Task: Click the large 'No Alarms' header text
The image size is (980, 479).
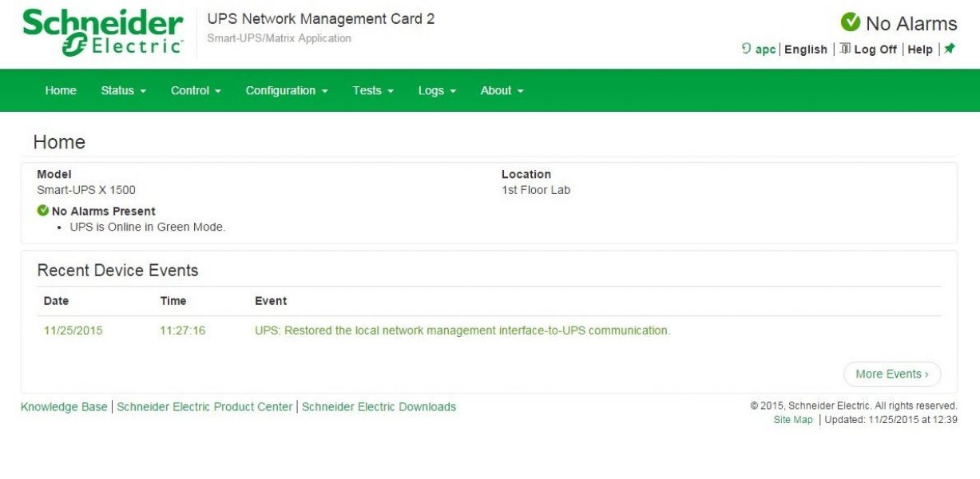Action: pos(911,24)
